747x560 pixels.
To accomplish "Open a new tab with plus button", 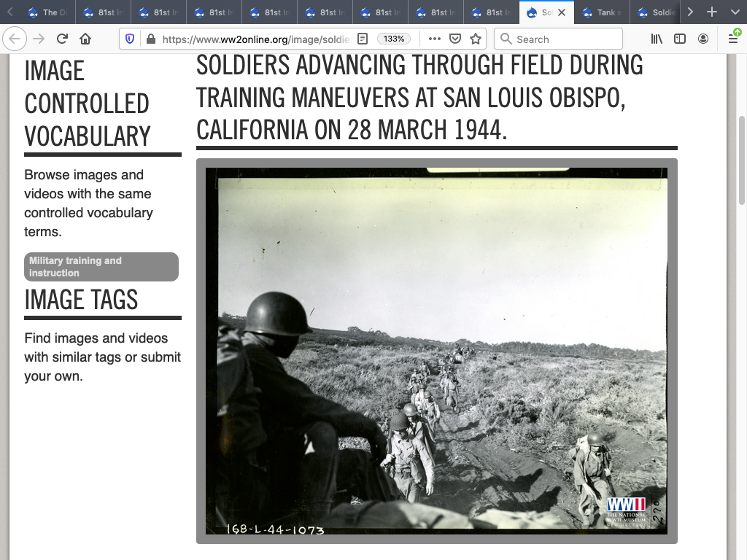I will click(x=712, y=12).
